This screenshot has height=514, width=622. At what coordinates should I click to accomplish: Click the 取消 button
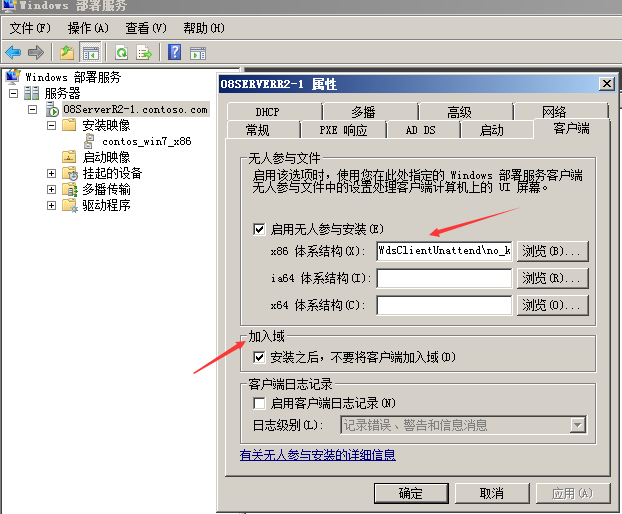(x=492, y=493)
